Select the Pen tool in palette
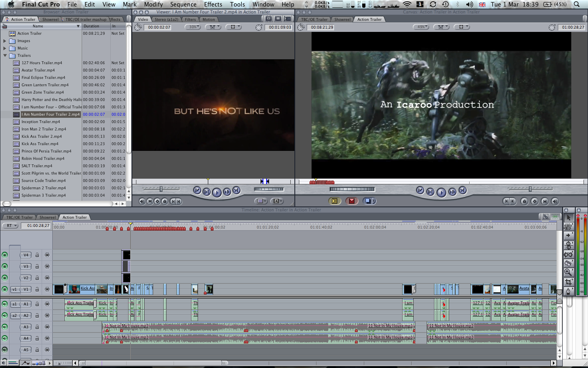588x368 pixels. (568, 291)
